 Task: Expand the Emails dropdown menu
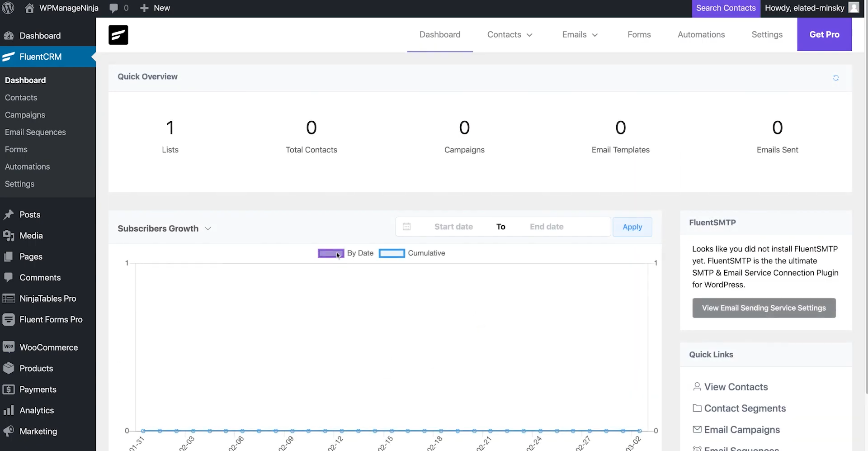[x=580, y=34]
